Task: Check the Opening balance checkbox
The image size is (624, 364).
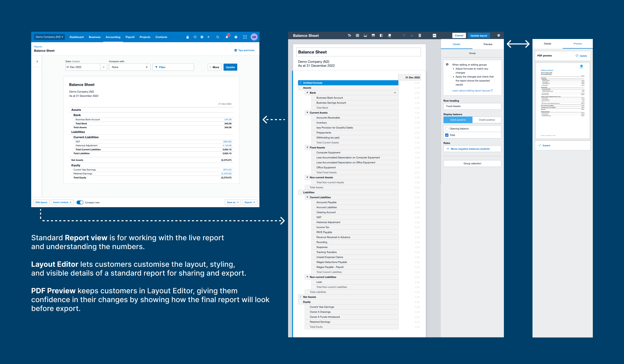Action: point(447,129)
